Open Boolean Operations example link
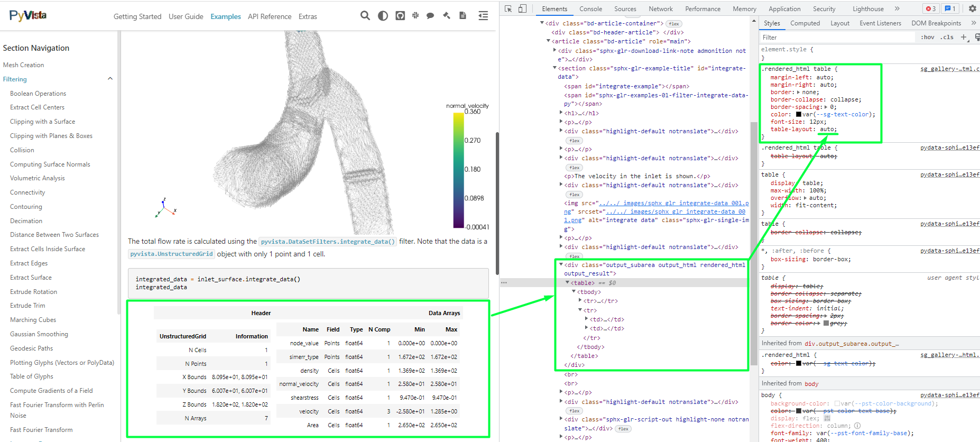The image size is (980, 442). pyautogui.click(x=38, y=94)
